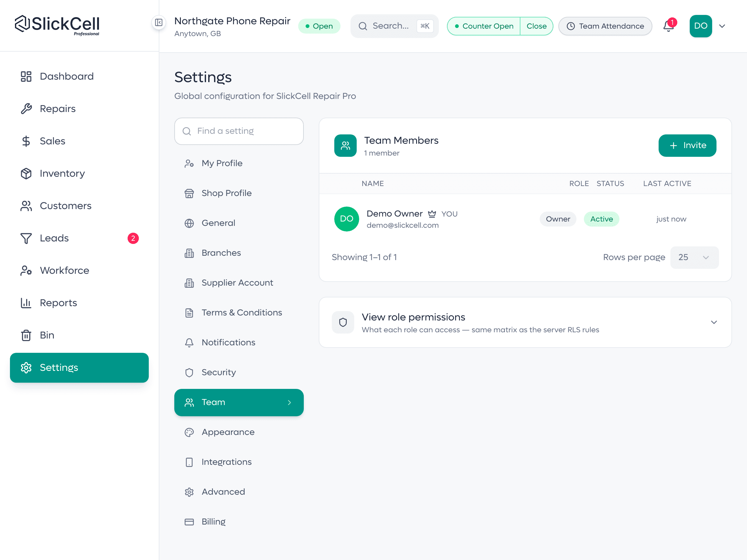This screenshot has height=560, width=747.
Task: Open Security settings
Action: point(239,372)
